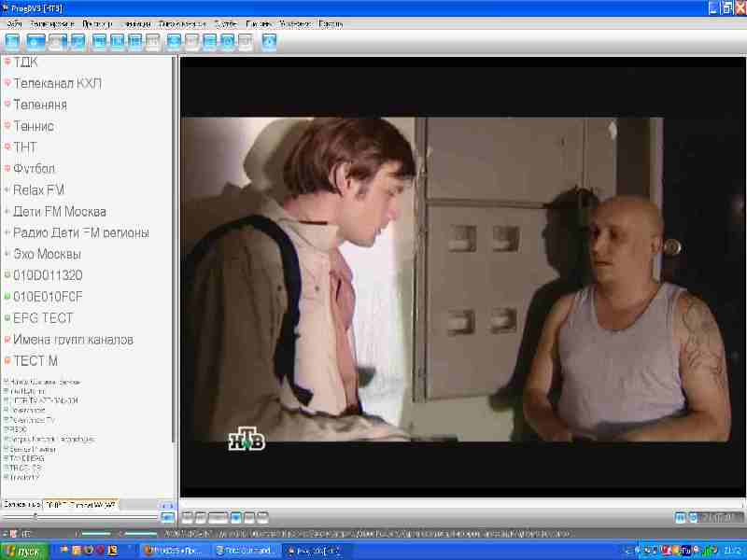Viewport: 747px width, 560px height.
Task: Select the Эхо Москвы radio channel
Action: 47,254
